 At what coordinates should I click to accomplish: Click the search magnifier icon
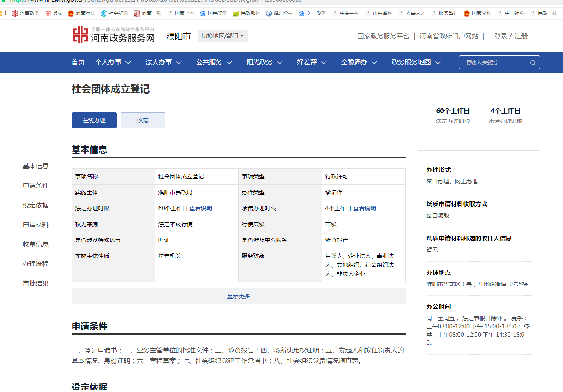click(x=532, y=62)
